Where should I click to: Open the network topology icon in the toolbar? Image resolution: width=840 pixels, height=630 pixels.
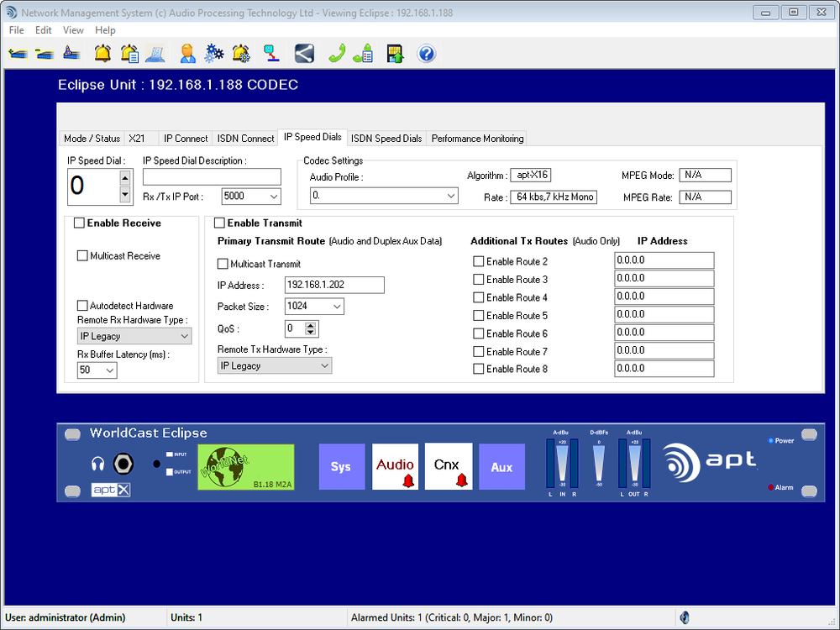(270, 53)
